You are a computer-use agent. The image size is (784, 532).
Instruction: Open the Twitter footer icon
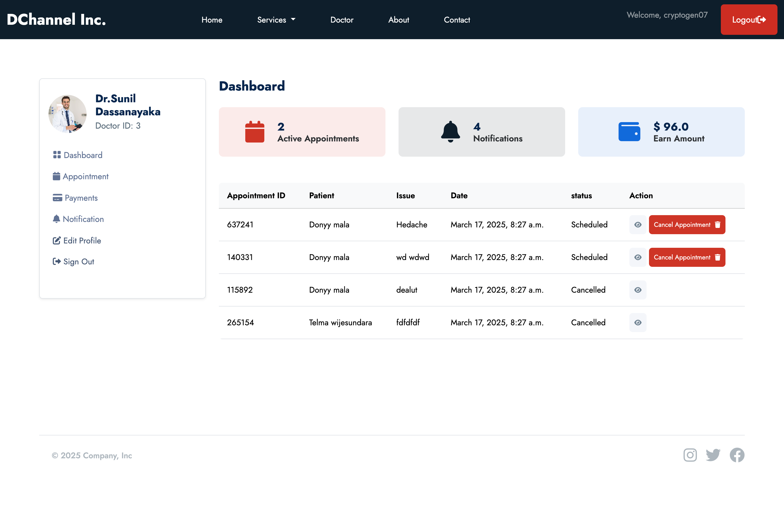713,455
